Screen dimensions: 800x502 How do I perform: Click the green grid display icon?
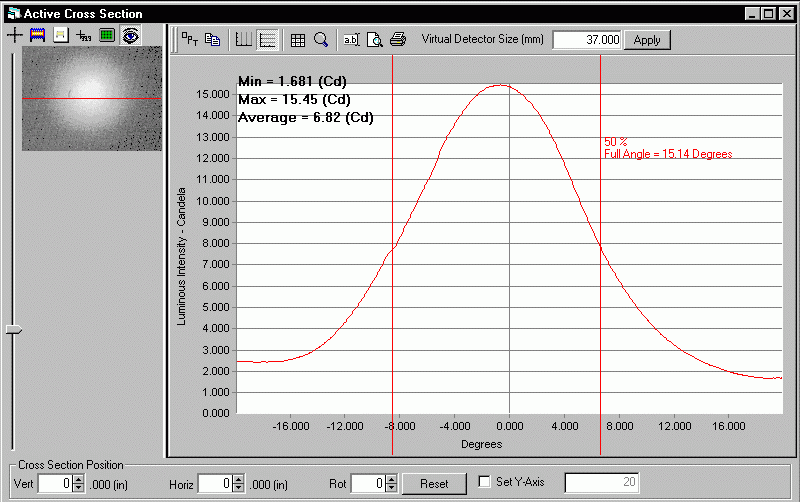pos(107,35)
